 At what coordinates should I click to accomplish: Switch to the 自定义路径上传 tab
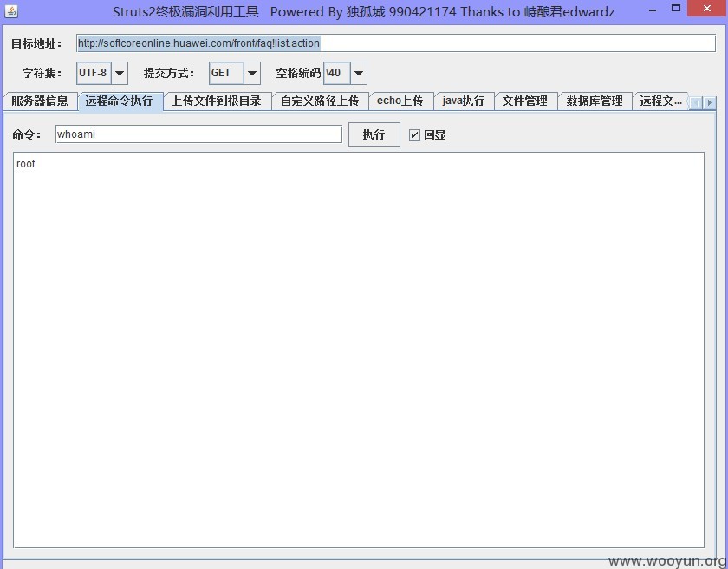[x=320, y=101]
